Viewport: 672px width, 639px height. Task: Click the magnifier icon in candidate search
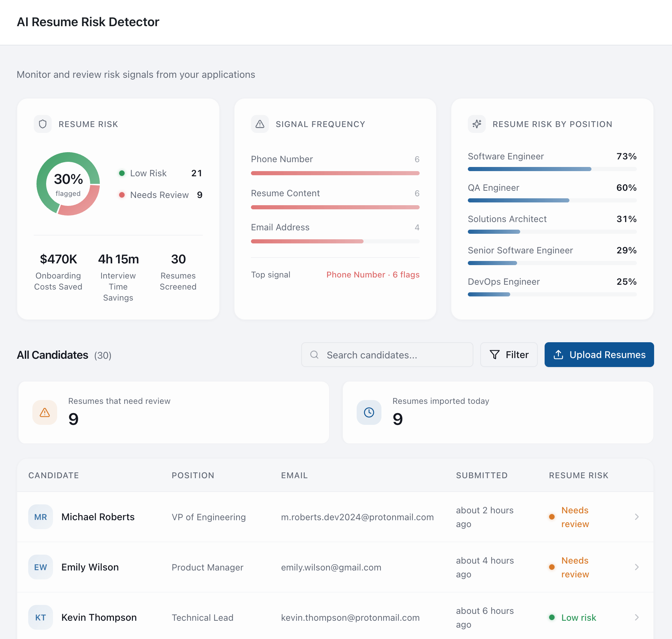[314, 355]
